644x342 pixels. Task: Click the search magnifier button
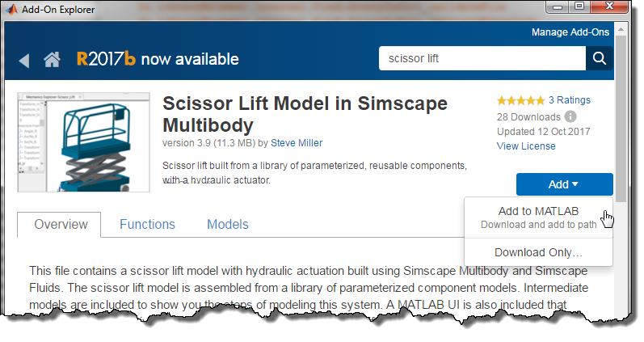coord(600,58)
